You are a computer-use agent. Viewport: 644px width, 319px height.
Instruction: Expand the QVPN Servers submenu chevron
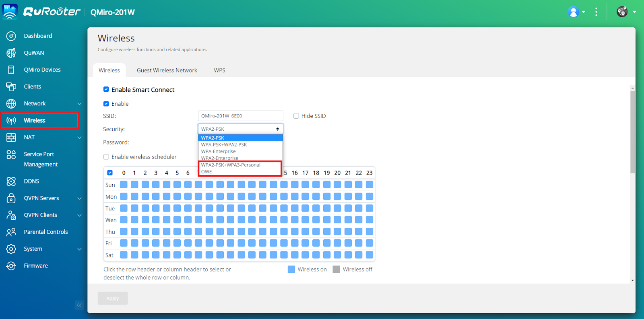coord(79,198)
